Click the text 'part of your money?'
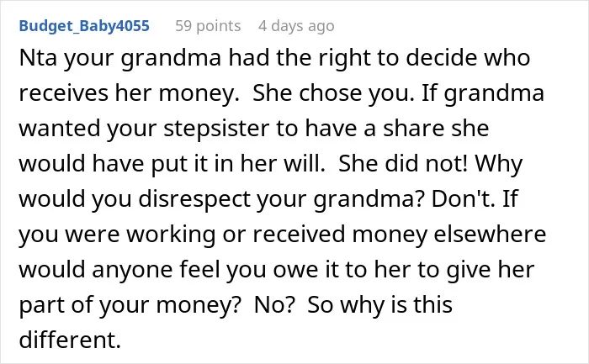Viewport: 589px width, 364px height. tap(130, 304)
